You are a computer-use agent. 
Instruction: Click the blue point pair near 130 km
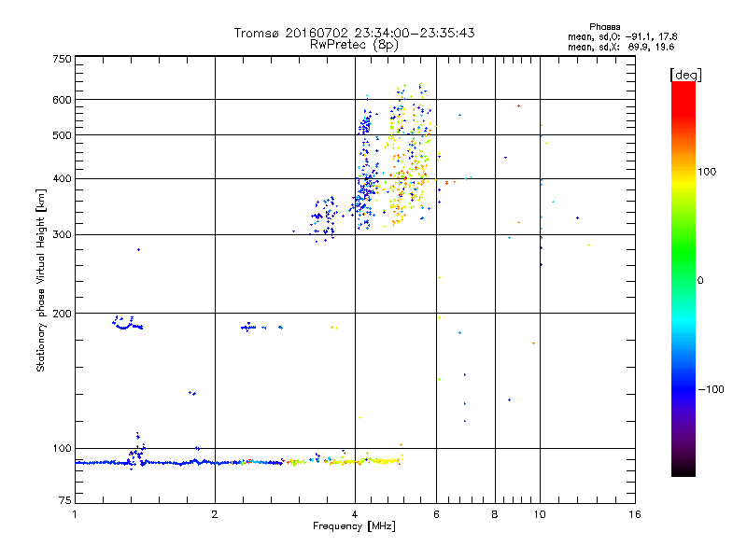pyautogui.click(x=192, y=393)
